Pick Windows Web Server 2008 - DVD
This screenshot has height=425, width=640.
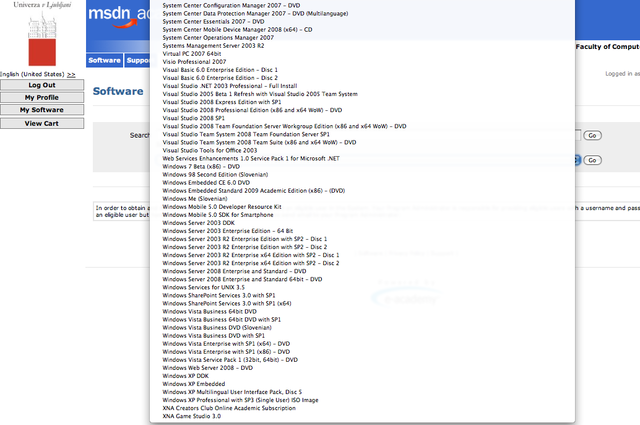tap(207, 368)
